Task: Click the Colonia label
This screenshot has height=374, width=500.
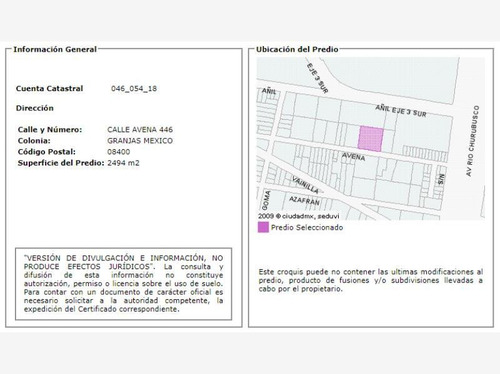Action: [34, 141]
